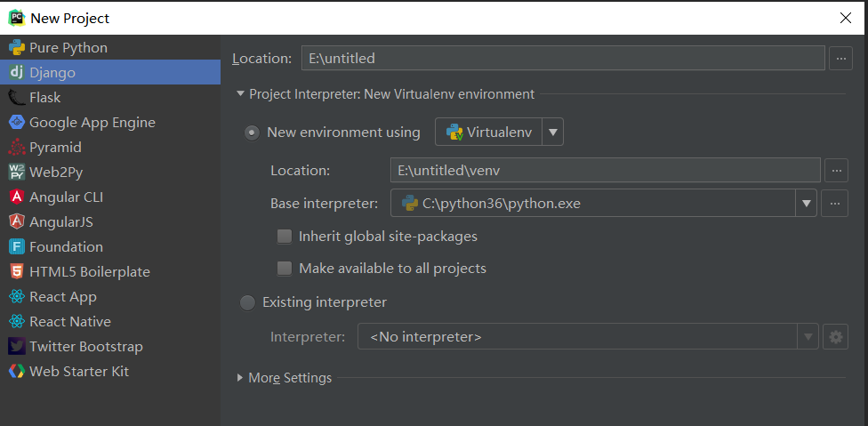This screenshot has height=426, width=868.
Task: Click the Web2Py icon
Action: (17, 172)
